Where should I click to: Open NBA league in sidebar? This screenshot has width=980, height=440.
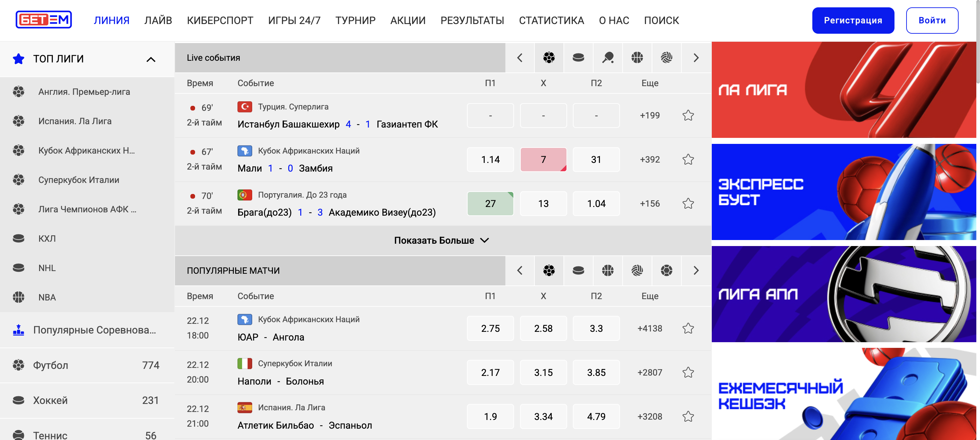click(47, 297)
